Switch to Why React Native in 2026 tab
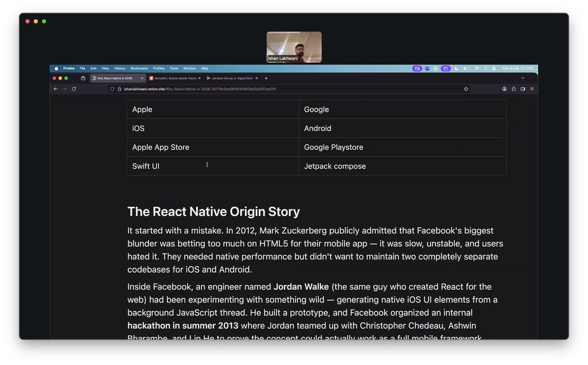 tap(118, 78)
